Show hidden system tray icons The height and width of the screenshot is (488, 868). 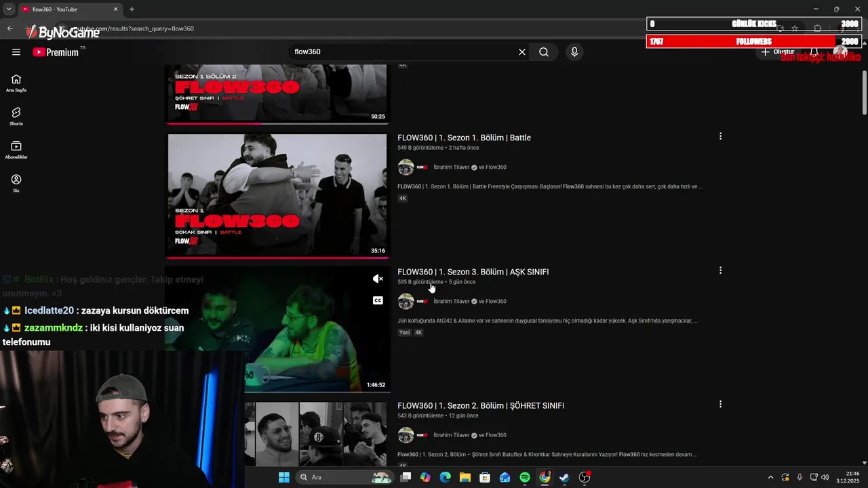[770, 477]
